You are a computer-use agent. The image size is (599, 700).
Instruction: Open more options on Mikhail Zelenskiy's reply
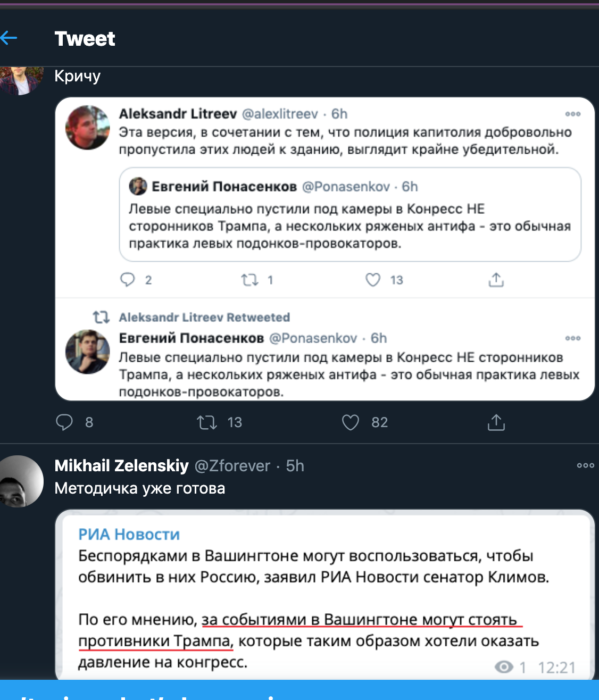click(585, 465)
